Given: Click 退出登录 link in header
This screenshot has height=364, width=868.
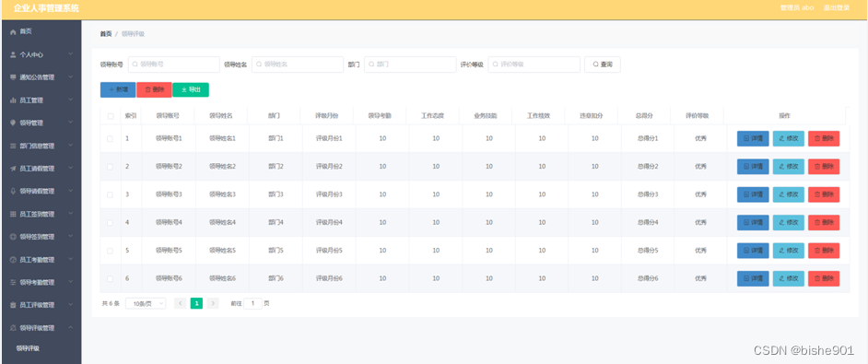Looking at the screenshot, I should point(837,7).
